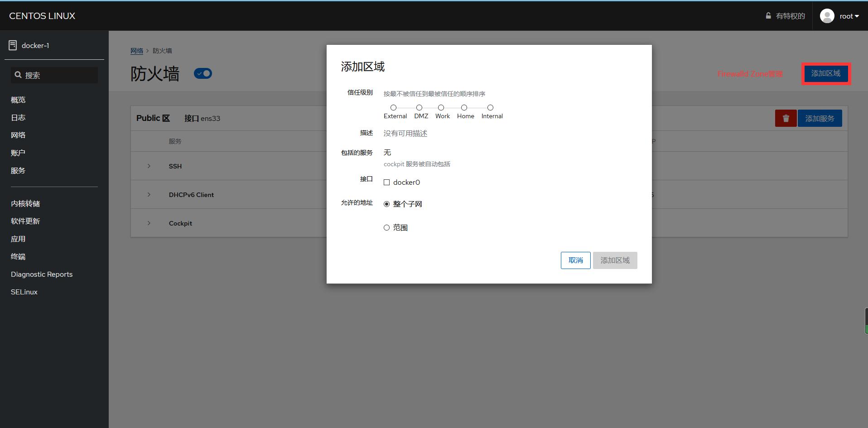Select the Internal trust level radio
The width and height of the screenshot is (868, 428).
pos(490,107)
